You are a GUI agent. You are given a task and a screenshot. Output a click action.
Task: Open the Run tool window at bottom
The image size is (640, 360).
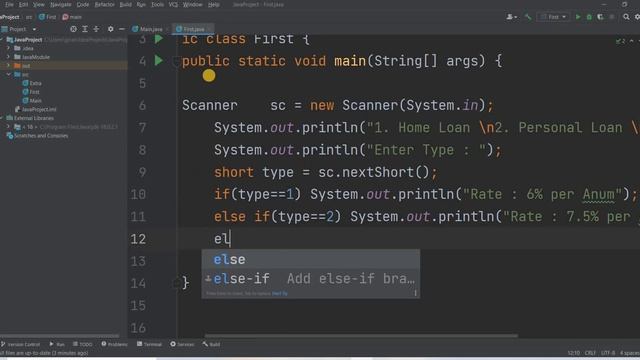57,344
